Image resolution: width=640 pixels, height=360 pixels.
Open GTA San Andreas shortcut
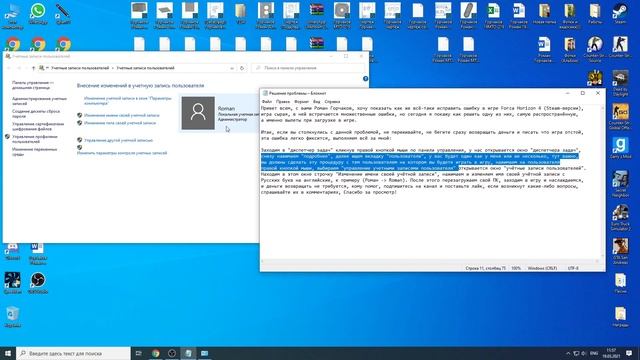pos(620,251)
